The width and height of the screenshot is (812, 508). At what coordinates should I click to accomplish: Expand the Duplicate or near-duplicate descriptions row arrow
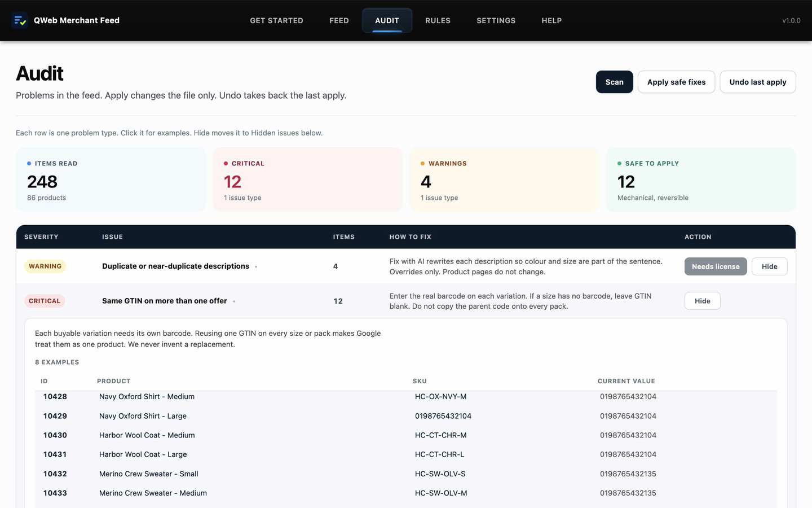(x=256, y=267)
